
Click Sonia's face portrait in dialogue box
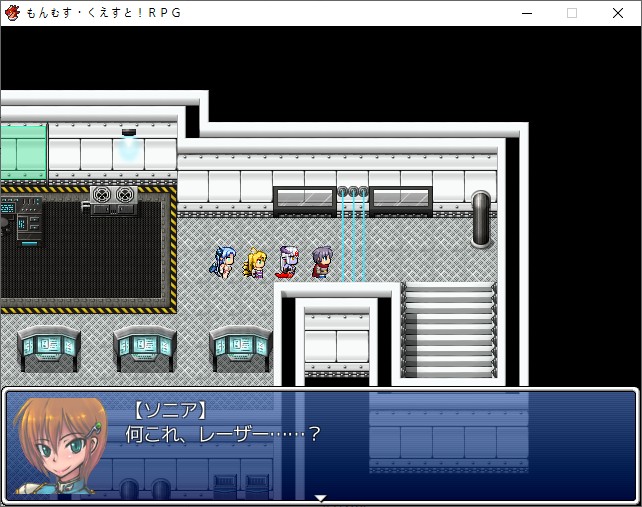click(x=60, y=446)
